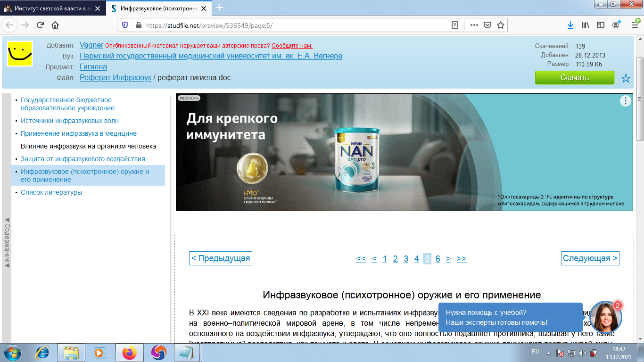Open the three-dot menu on the NAN banner

[x=625, y=100]
